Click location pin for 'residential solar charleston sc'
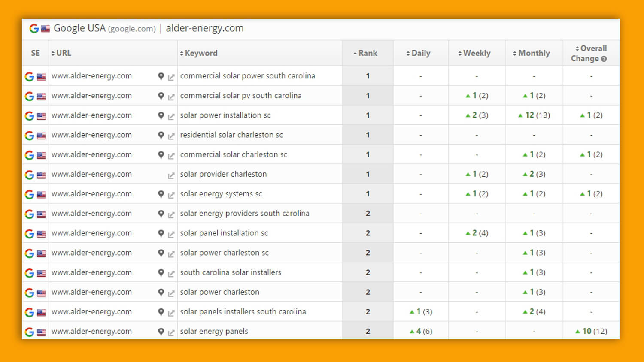644x362 pixels. 161,136
